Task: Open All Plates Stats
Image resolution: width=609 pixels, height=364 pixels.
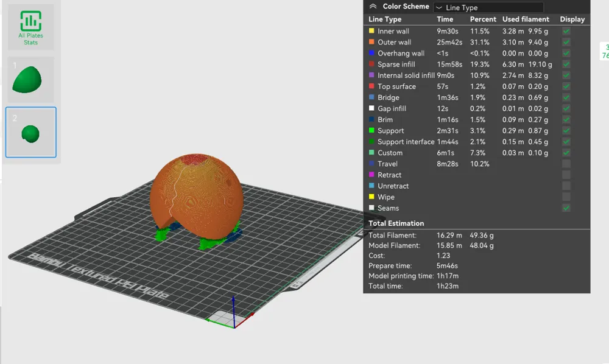Action: pos(30,27)
